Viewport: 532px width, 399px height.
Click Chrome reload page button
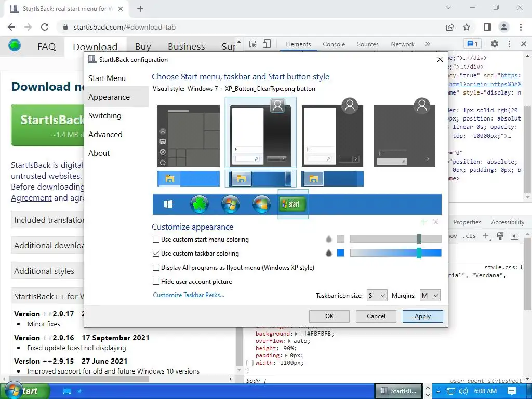pyautogui.click(x=45, y=27)
